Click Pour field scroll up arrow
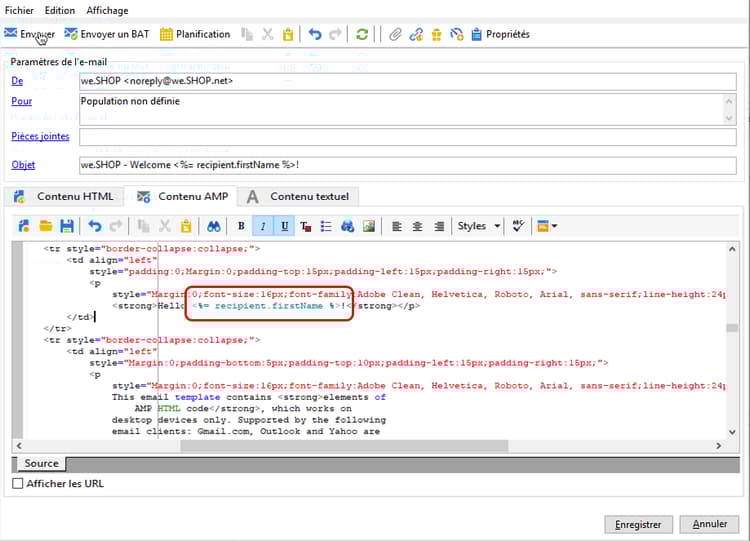Viewport: 750px width, 541px height. click(728, 101)
